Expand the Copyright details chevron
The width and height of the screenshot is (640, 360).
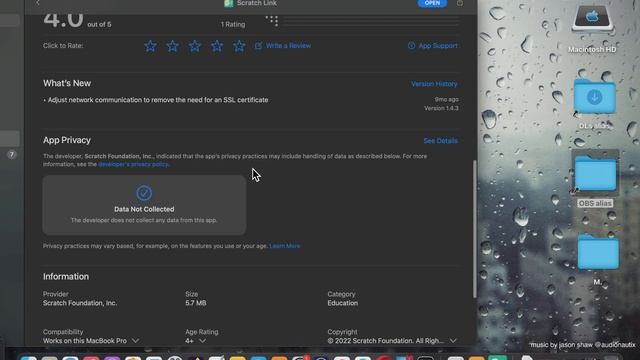point(453,340)
